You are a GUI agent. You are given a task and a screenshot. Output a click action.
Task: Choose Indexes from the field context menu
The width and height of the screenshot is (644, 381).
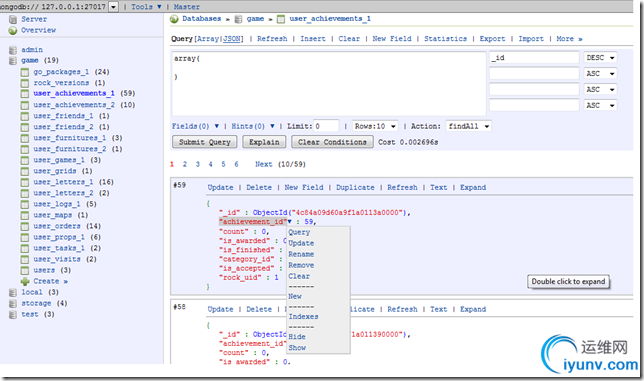point(303,317)
